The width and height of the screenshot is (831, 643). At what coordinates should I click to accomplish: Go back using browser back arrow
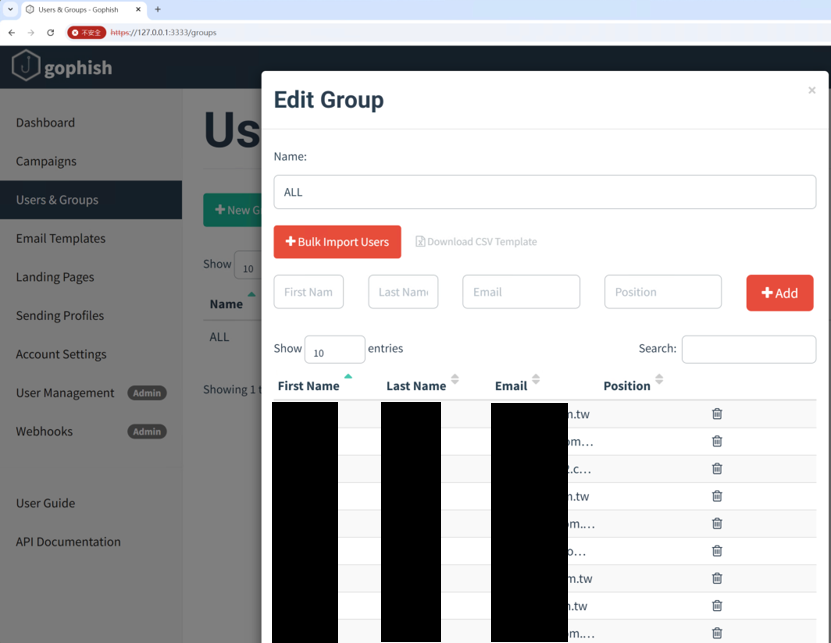click(x=12, y=32)
